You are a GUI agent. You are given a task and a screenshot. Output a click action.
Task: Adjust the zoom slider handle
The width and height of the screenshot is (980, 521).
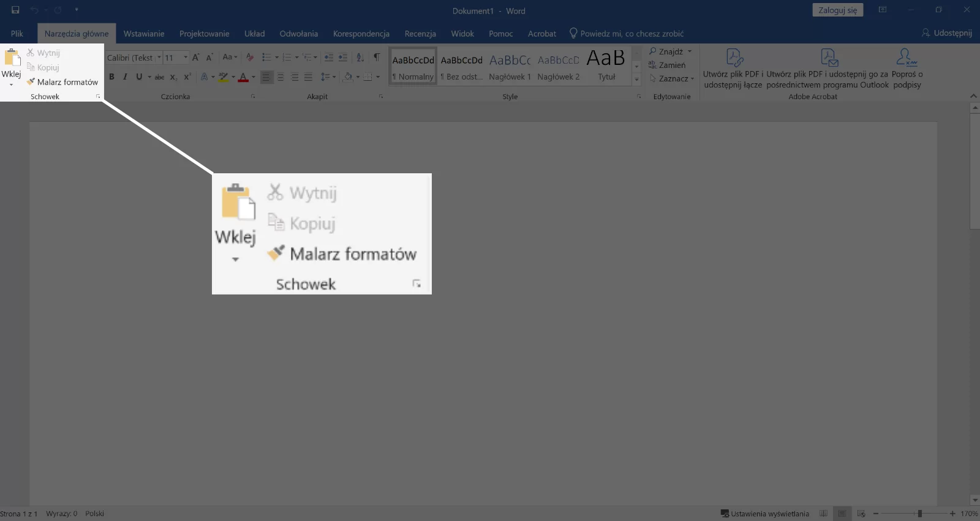[x=920, y=514]
